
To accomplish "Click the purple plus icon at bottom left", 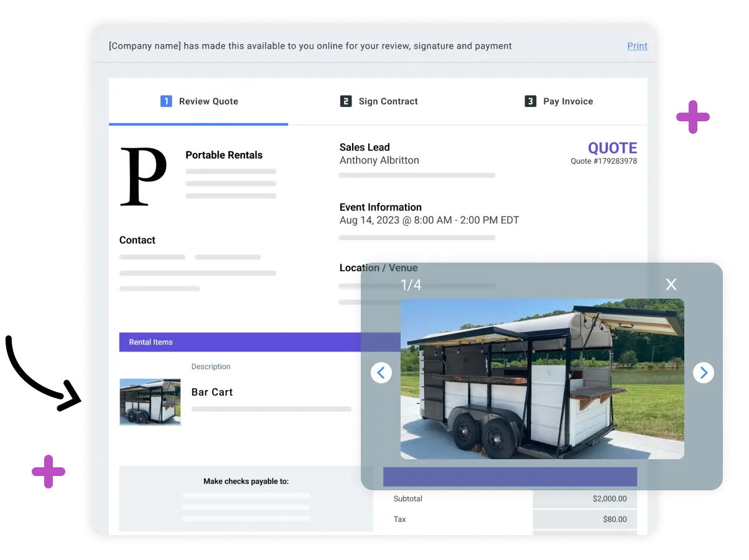I will [x=49, y=472].
